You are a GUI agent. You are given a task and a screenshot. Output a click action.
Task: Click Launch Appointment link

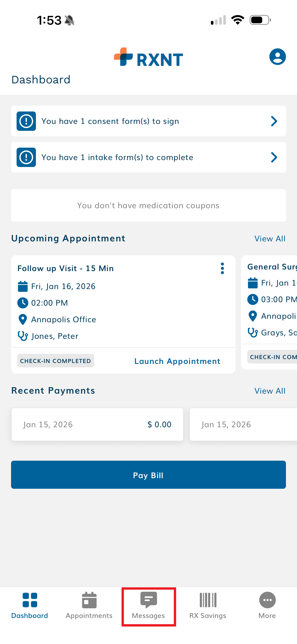177,361
